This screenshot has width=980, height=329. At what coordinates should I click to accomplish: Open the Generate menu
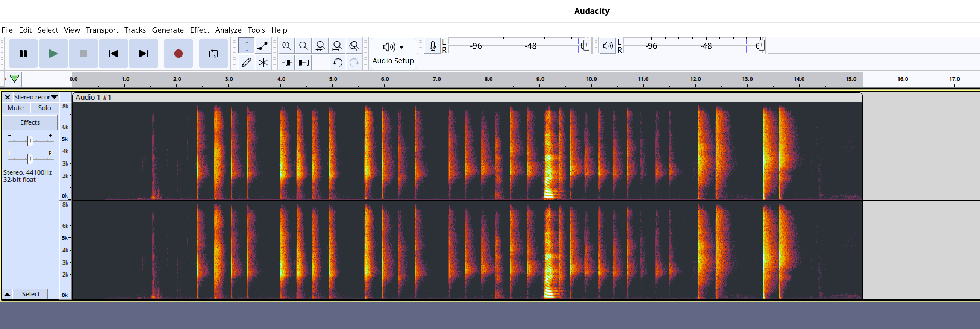(168, 30)
